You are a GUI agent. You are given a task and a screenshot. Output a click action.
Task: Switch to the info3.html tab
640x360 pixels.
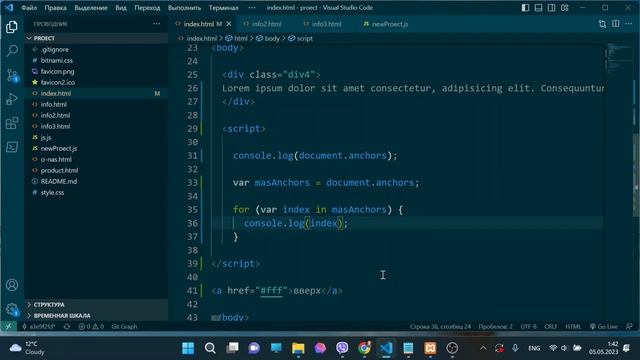pos(327,24)
